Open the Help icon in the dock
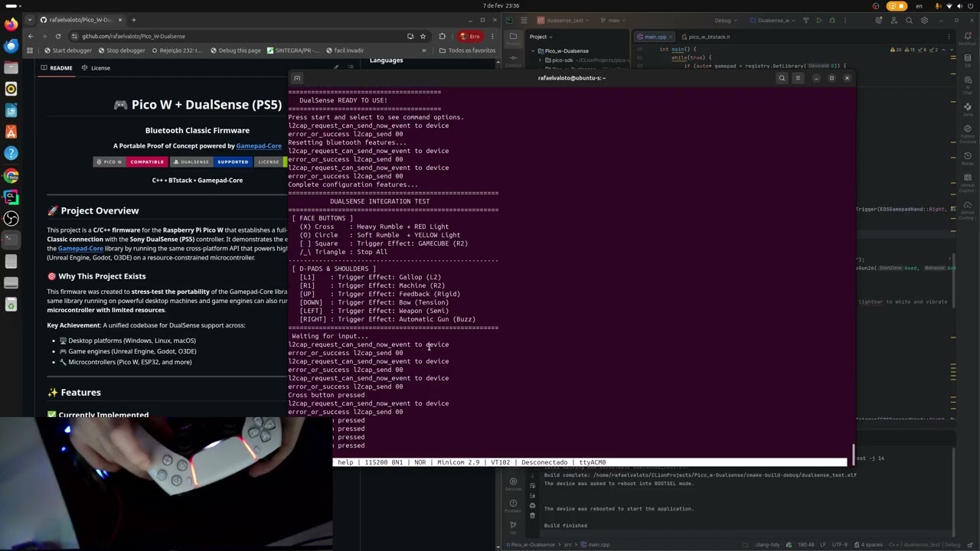Viewport: 980px width, 551px height. click(x=11, y=154)
